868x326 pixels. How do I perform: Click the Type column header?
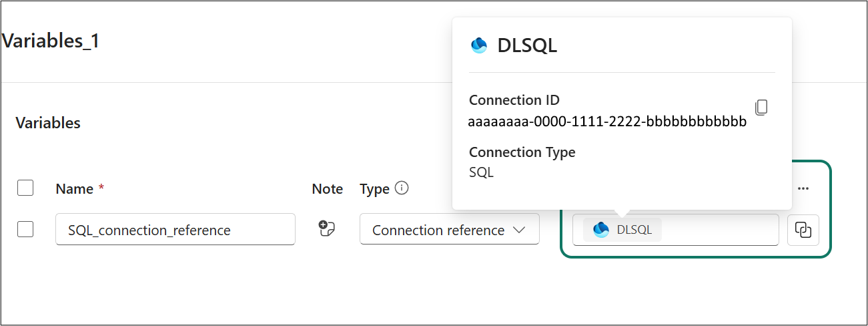tap(374, 189)
